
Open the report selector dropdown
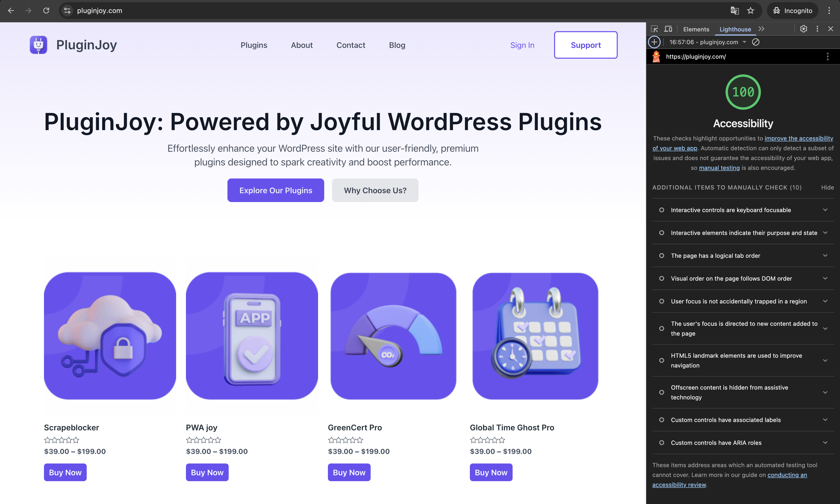click(x=744, y=42)
